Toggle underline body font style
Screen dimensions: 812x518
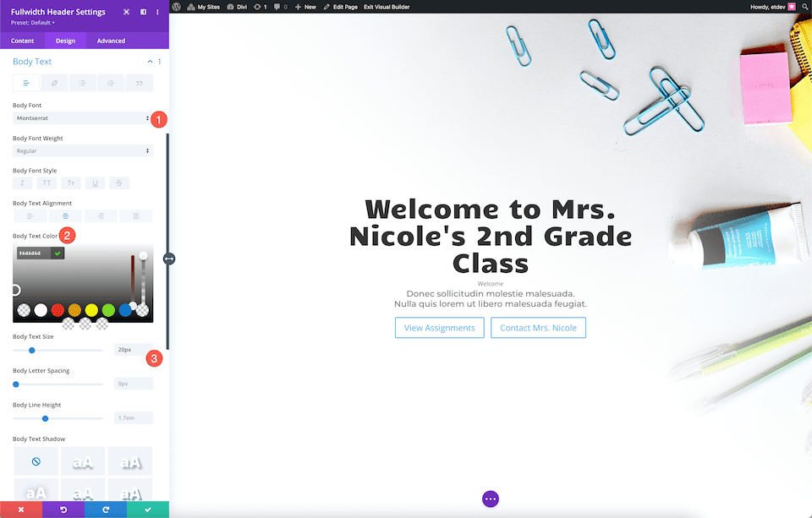95,183
